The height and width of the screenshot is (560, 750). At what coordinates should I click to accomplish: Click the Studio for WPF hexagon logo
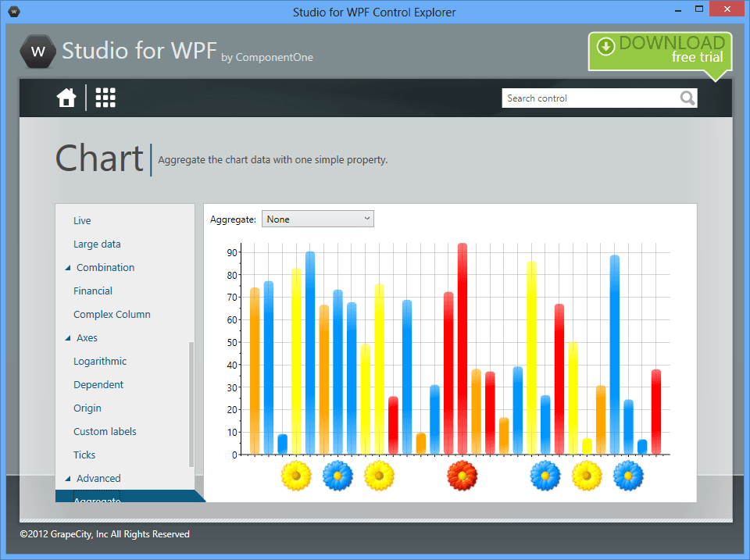click(x=37, y=52)
